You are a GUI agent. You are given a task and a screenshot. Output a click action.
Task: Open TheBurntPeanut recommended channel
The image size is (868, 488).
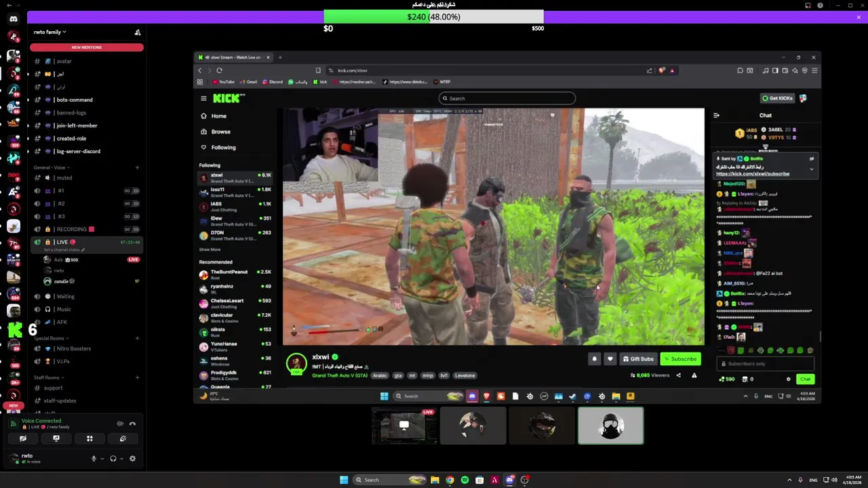tap(235, 274)
